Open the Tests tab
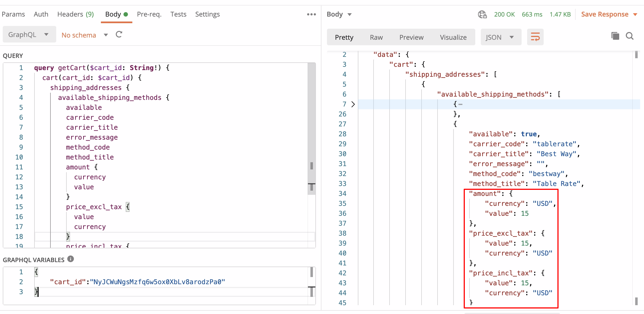 pos(178,14)
